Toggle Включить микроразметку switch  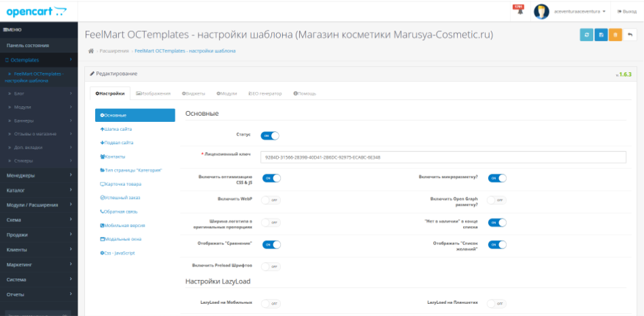click(x=497, y=178)
